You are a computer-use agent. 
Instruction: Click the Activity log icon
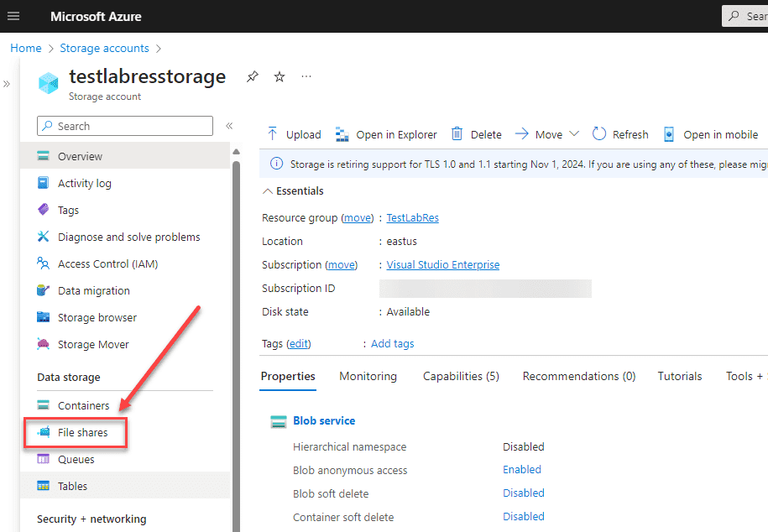point(43,183)
